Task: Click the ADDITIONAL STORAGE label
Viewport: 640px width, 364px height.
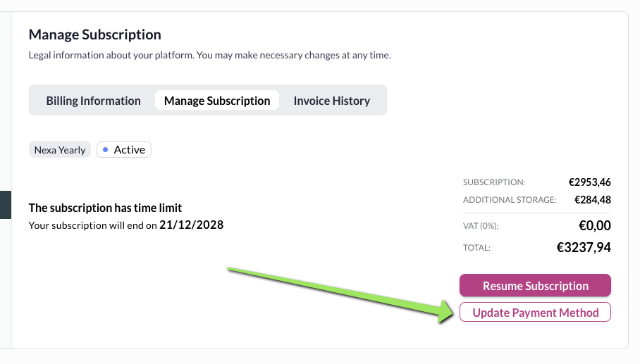Action: [x=509, y=200]
